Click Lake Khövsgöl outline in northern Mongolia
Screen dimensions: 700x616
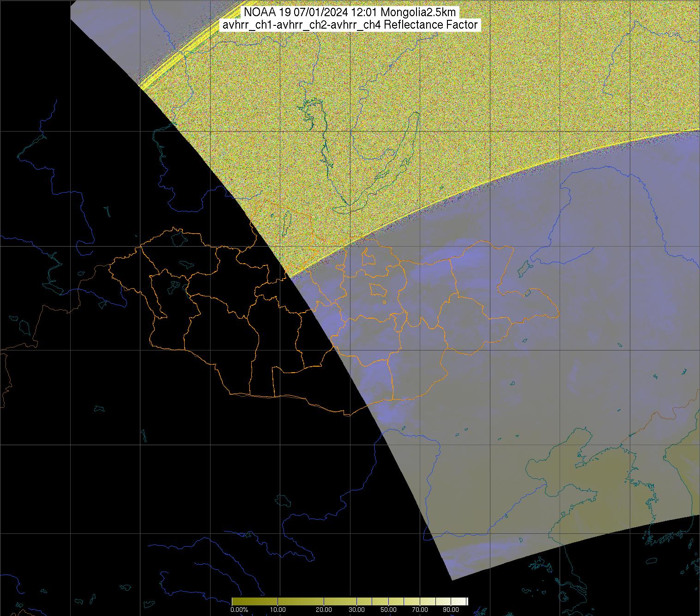[287, 222]
